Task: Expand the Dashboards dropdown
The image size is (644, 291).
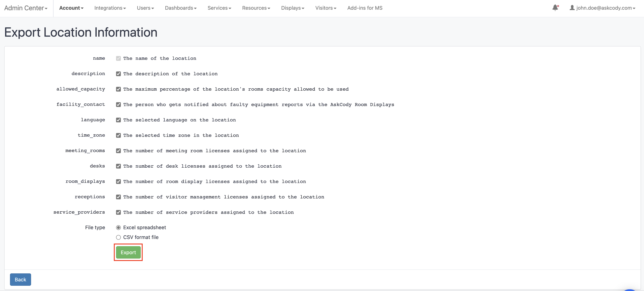Action: tap(180, 8)
